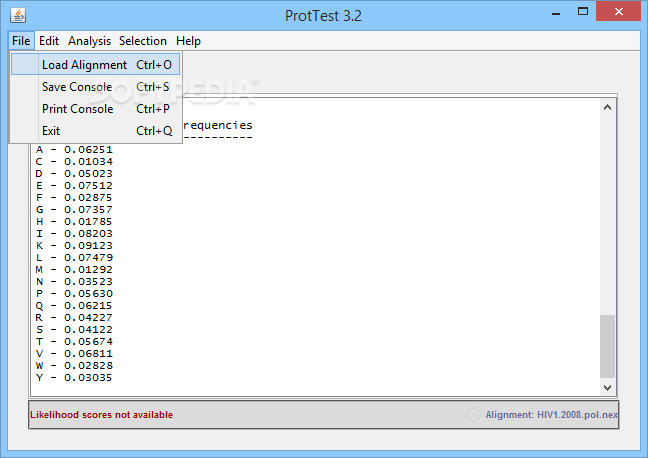
Task: Maximize the ProtTest 3.2 window
Action: click(583, 12)
